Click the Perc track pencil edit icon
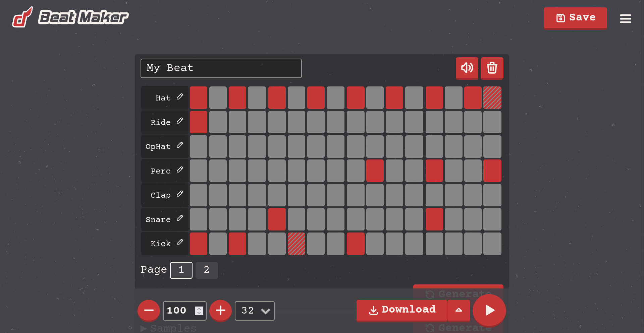This screenshot has height=333, width=644. pos(180,170)
